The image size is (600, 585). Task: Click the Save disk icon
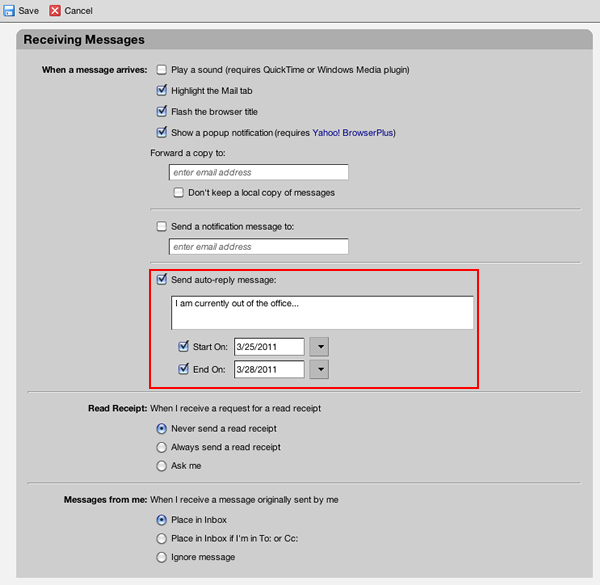(9, 10)
